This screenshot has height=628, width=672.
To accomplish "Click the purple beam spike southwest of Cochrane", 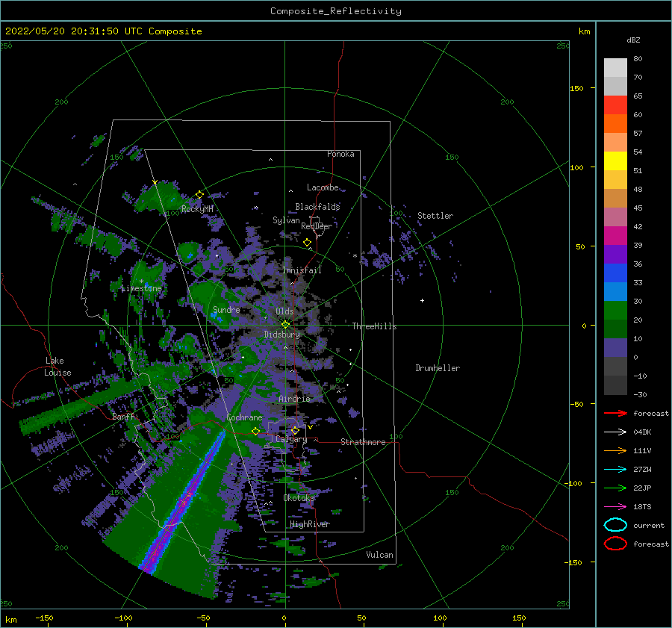I will coord(184,502).
